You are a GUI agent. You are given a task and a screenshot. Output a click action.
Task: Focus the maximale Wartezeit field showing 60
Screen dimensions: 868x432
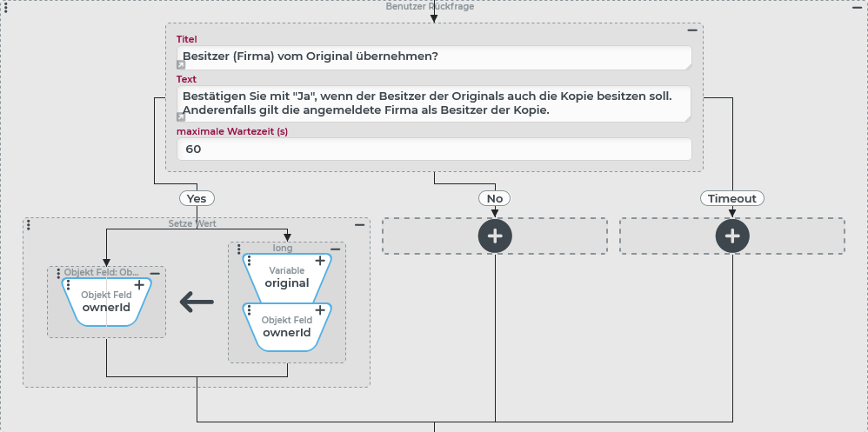point(433,150)
